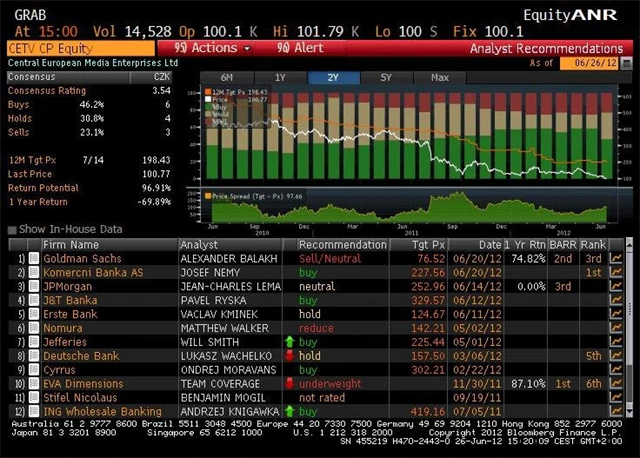
Task: Click the chart icon for Komercni Banka AS
Action: point(615,272)
